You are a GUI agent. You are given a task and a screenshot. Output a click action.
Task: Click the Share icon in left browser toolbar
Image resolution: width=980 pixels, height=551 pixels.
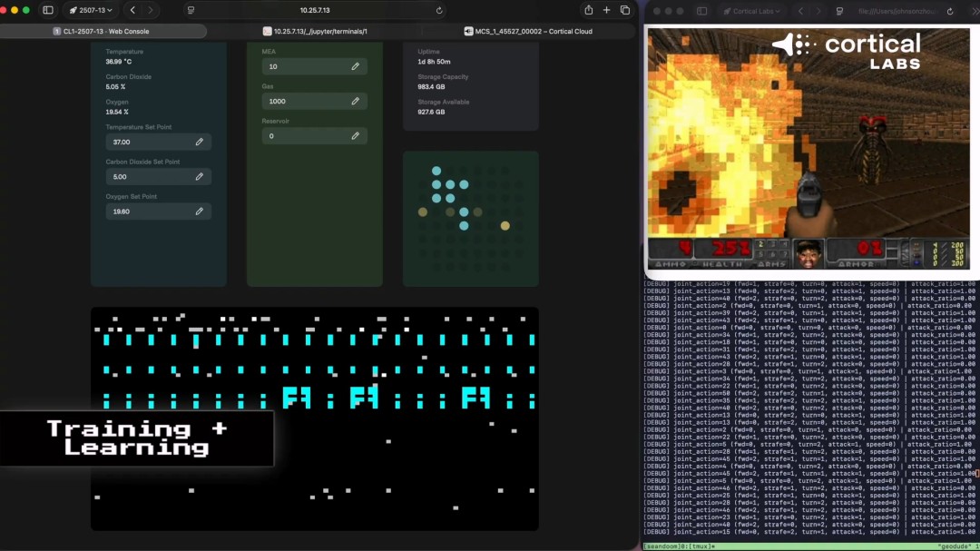[588, 10]
